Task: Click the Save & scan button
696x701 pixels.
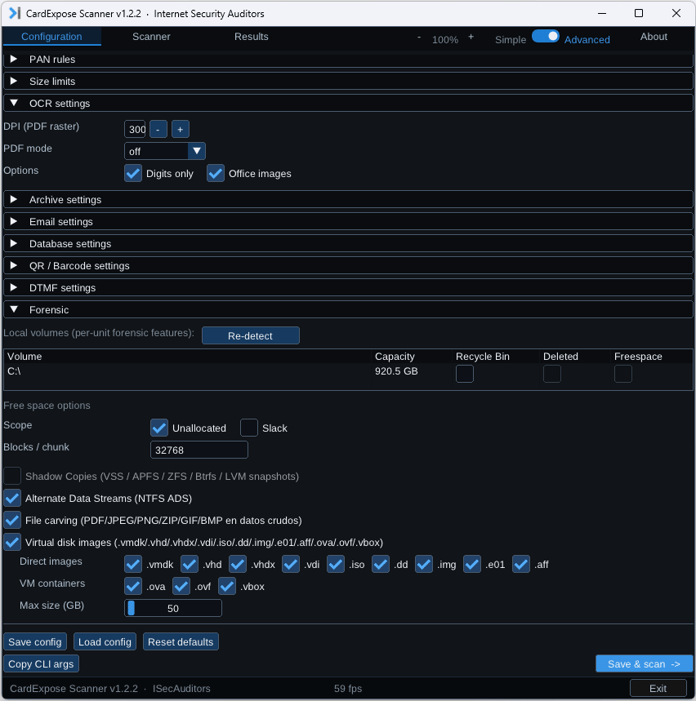Action: pyautogui.click(x=644, y=664)
